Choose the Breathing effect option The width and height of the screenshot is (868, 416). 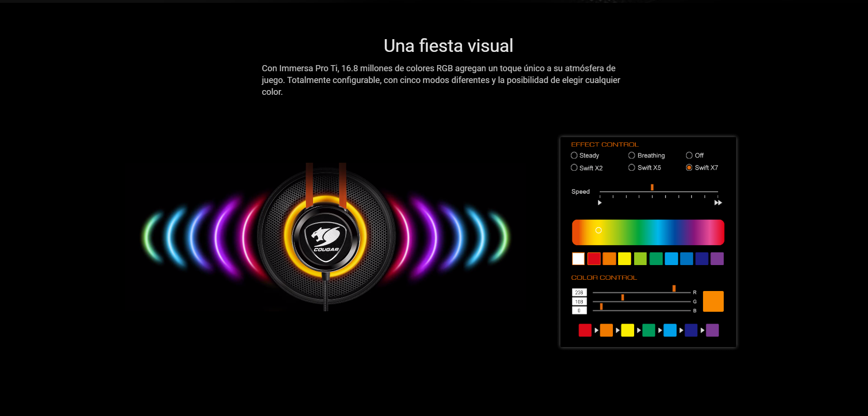tap(632, 155)
